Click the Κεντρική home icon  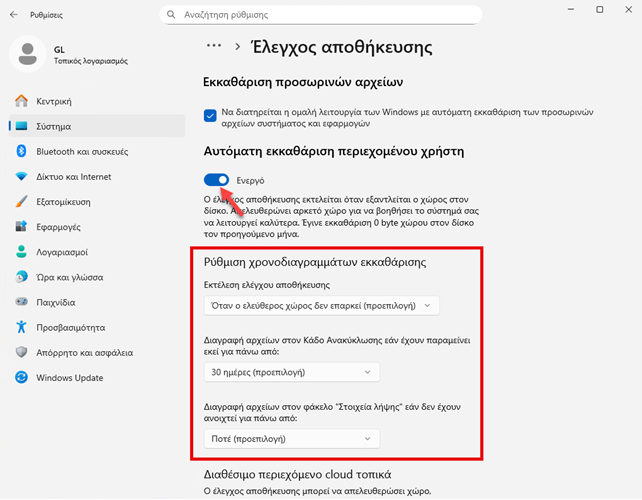coord(21,101)
